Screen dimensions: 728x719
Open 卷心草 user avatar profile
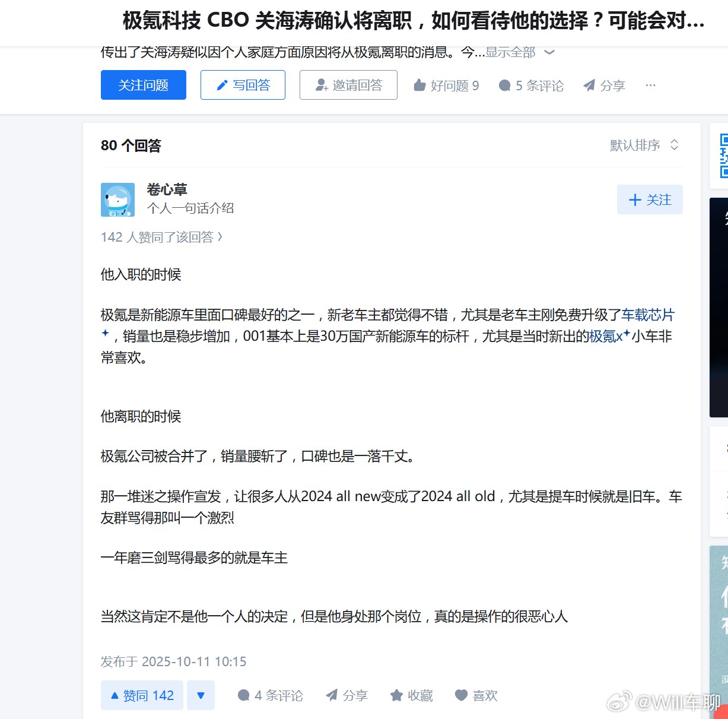117,199
